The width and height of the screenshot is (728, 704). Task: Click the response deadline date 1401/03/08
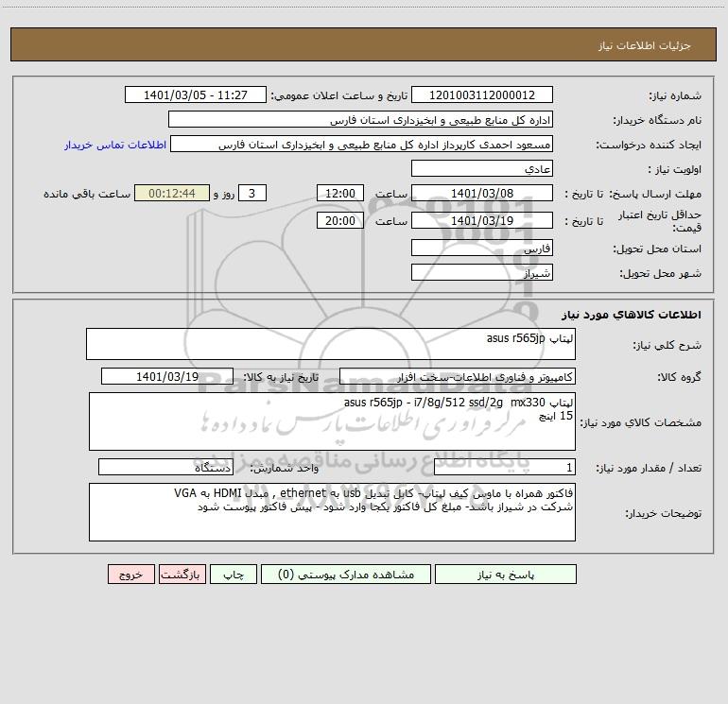(x=482, y=193)
